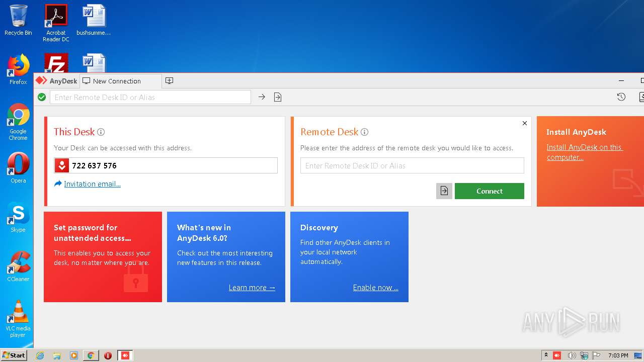Open Recycle Bin desktop icon

click(18, 20)
